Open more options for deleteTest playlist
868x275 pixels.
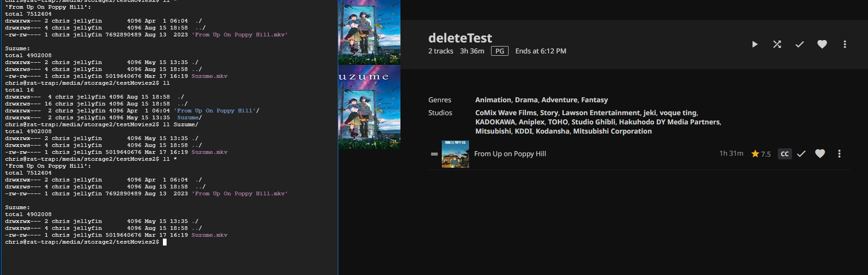845,44
